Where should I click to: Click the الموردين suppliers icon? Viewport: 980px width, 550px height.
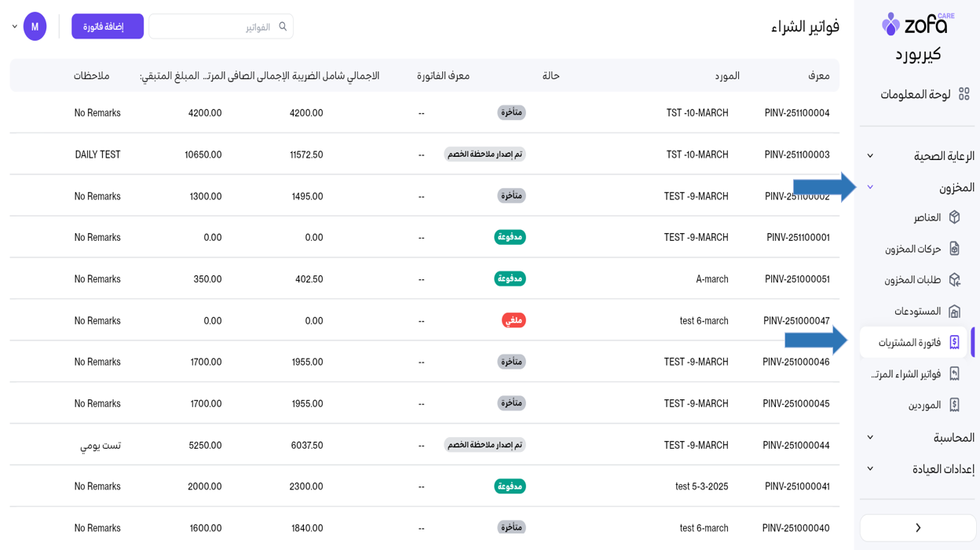[x=954, y=405]
